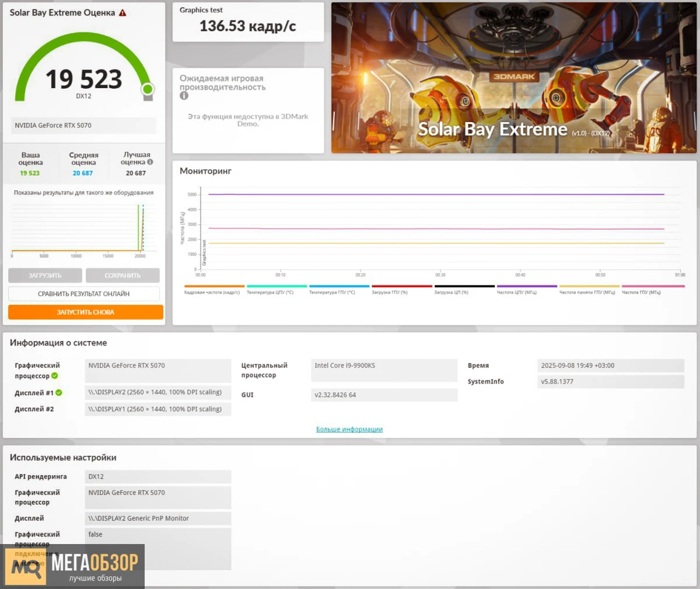This screenshot has height=589, width=700.
Task: Click the \\.\DISPLAY2 entry for Дисплей #1
Action: pyautogui.click(x=158, y=392)
